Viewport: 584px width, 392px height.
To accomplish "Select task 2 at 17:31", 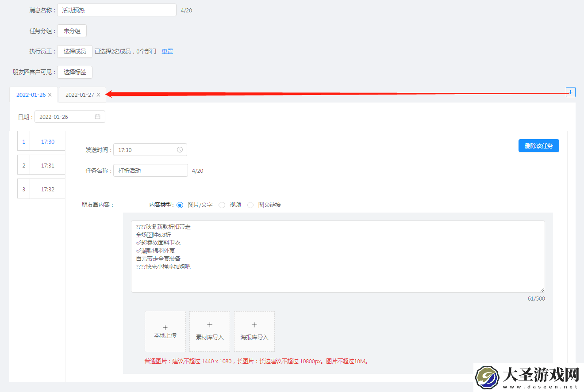I will [41, 166].
